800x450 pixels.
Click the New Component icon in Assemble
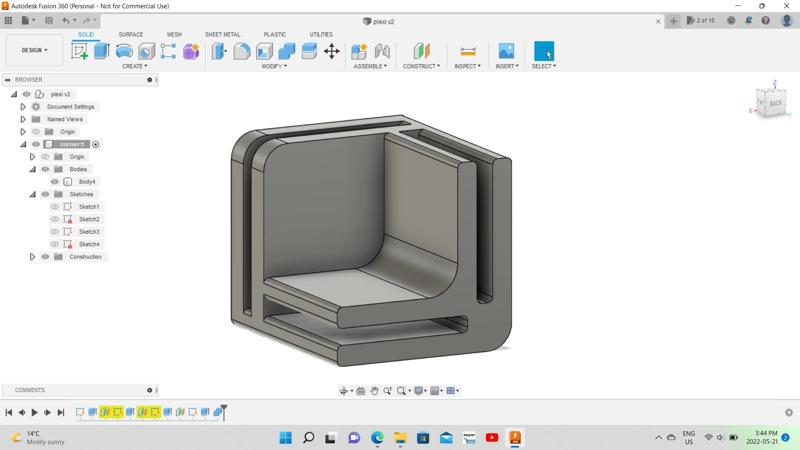[359, 51]
